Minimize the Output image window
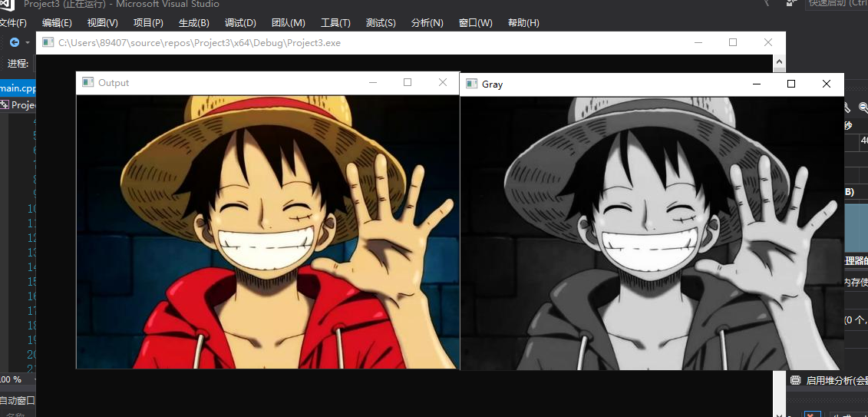The image size is (868, 417). tap(373, 82)
